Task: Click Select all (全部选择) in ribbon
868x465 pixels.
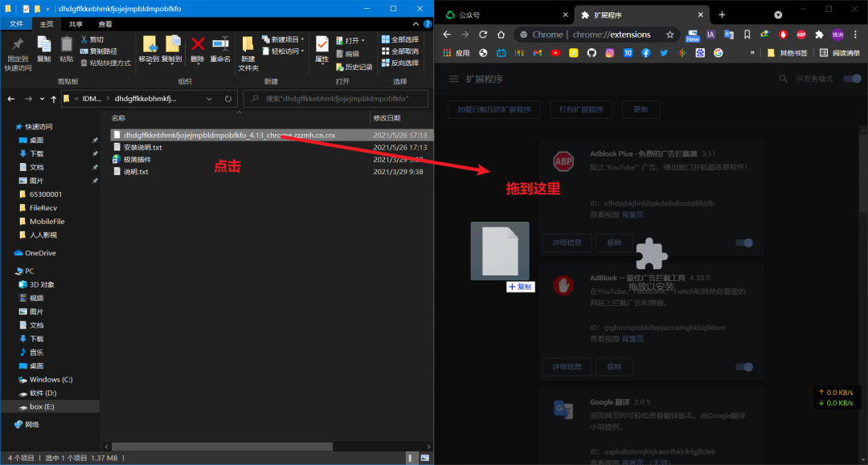Action: click(x=399, y=40)
